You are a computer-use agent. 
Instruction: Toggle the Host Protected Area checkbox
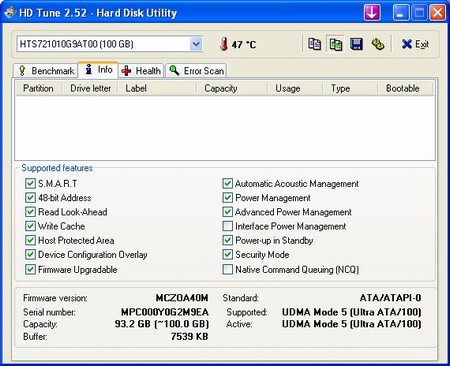click(x=30, y=240)
